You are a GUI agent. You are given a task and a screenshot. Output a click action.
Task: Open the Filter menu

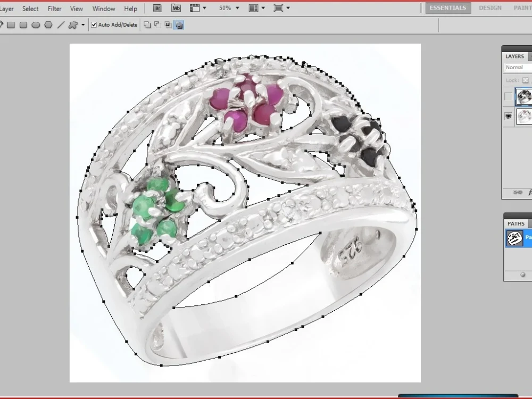pos(54,9)
